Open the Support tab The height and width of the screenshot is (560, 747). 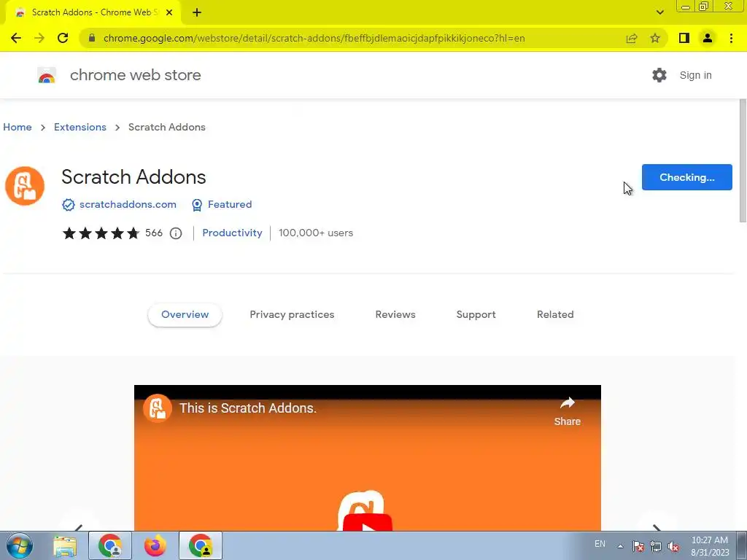point(476,315)
